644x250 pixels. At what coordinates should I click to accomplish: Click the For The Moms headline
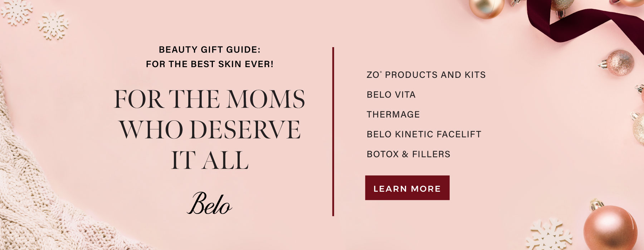point(210,99)
